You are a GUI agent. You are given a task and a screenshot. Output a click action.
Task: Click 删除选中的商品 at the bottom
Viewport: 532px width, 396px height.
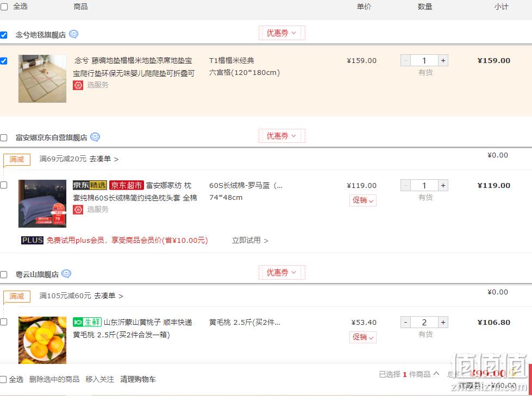(x=54, y=379)
